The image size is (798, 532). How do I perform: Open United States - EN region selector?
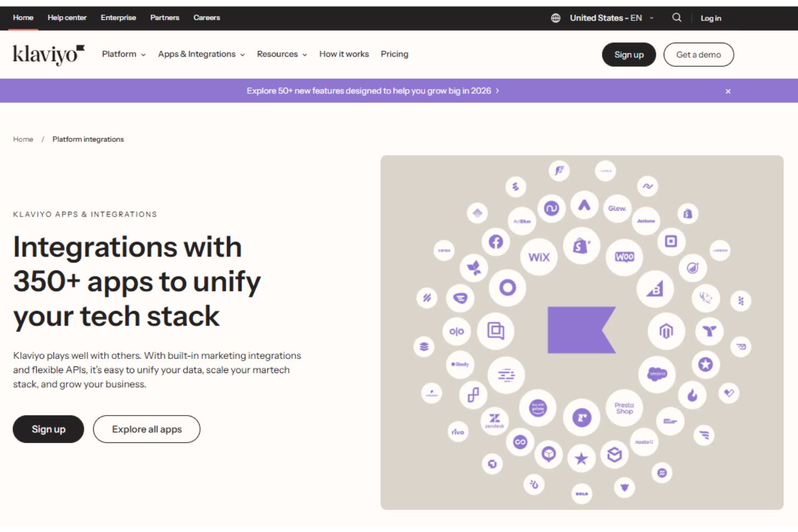(x=611, y=18)
